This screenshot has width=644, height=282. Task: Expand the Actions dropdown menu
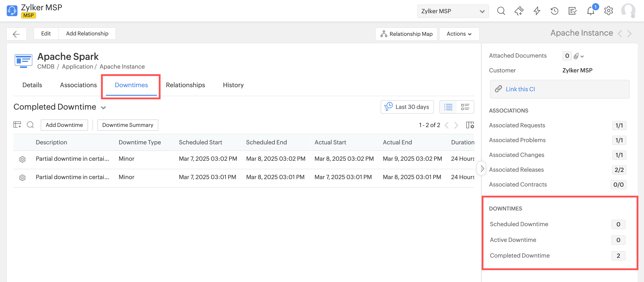coord(459,34)
